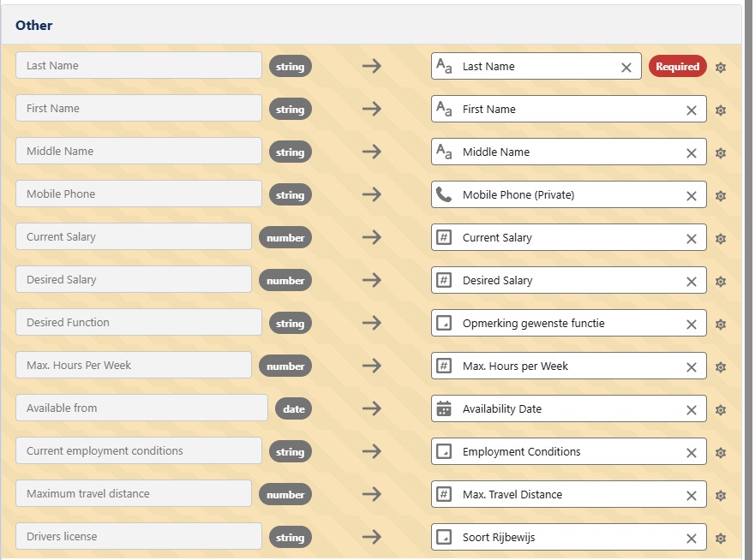Viewport: 755px width, 560px height.
Task: Open settings gear for Last Name mapping
Action: click(721, 66)
